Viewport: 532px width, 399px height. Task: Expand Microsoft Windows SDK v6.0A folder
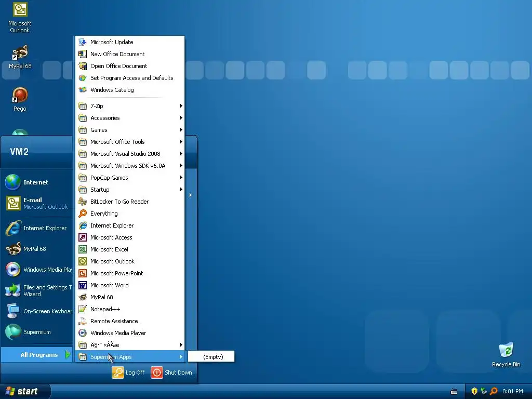coord(129,166)
